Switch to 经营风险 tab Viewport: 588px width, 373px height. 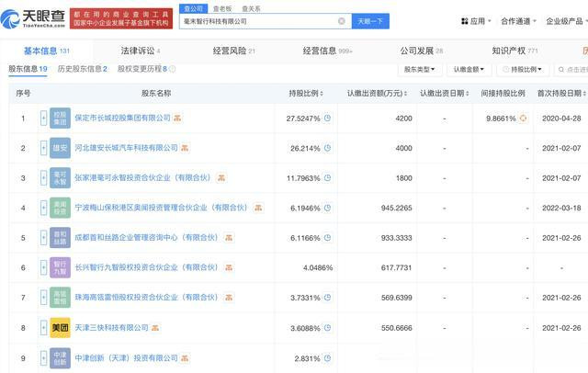click(x=233, y=51)
